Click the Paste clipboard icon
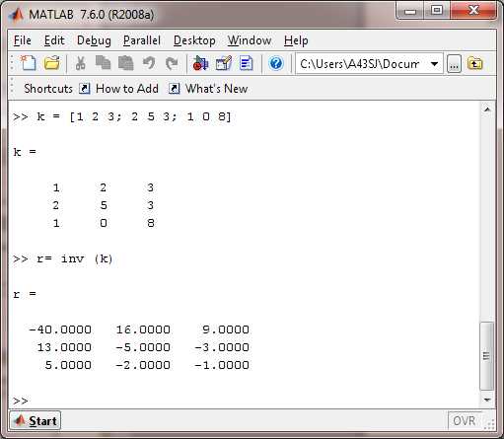 (x=126, y=63)
